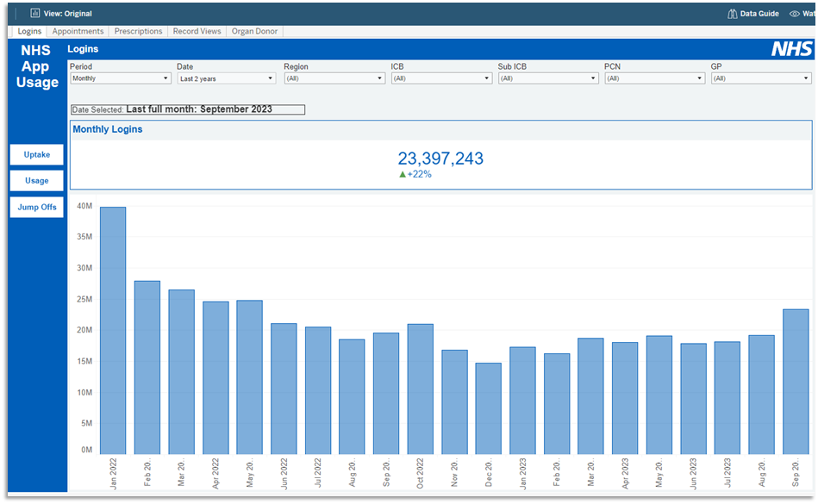Click the View: Original chart icon
Viewport: 818px width, 504px height.
[x=35, y=13]
